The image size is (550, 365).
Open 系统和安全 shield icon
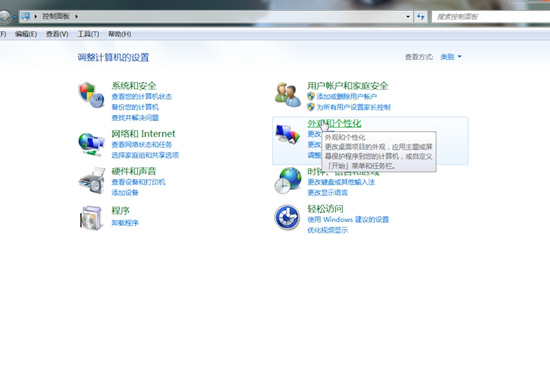pyautogui.click(x=91, y=95)
